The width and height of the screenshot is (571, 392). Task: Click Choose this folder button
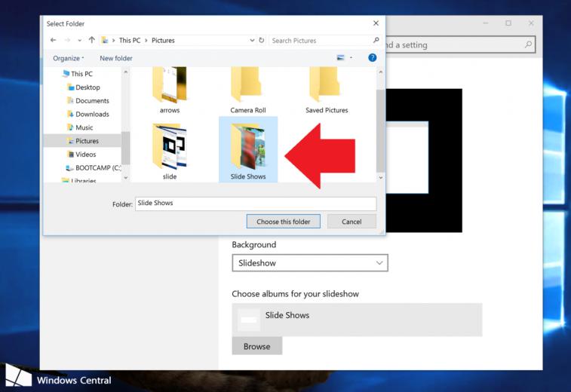tap(284, 222)
